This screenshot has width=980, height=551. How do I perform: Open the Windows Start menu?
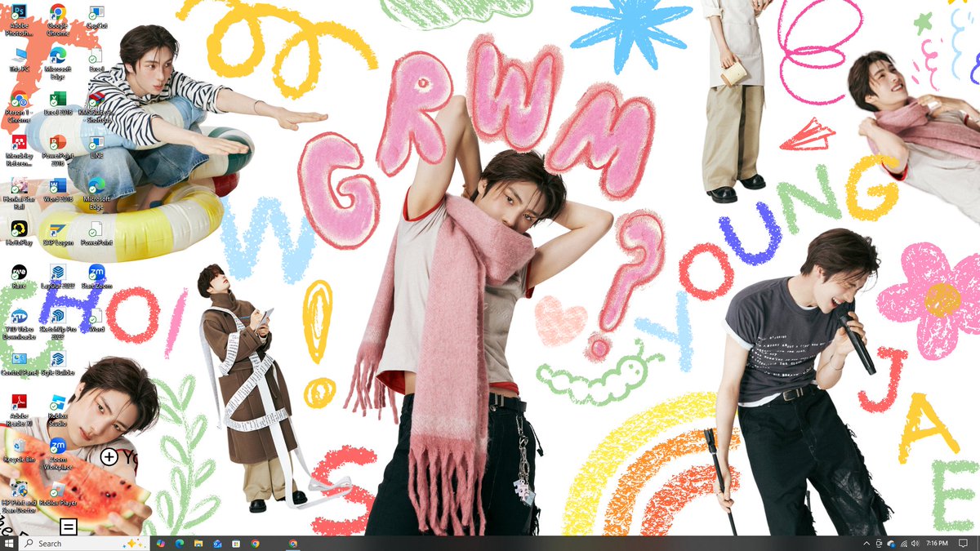(10, 543)
